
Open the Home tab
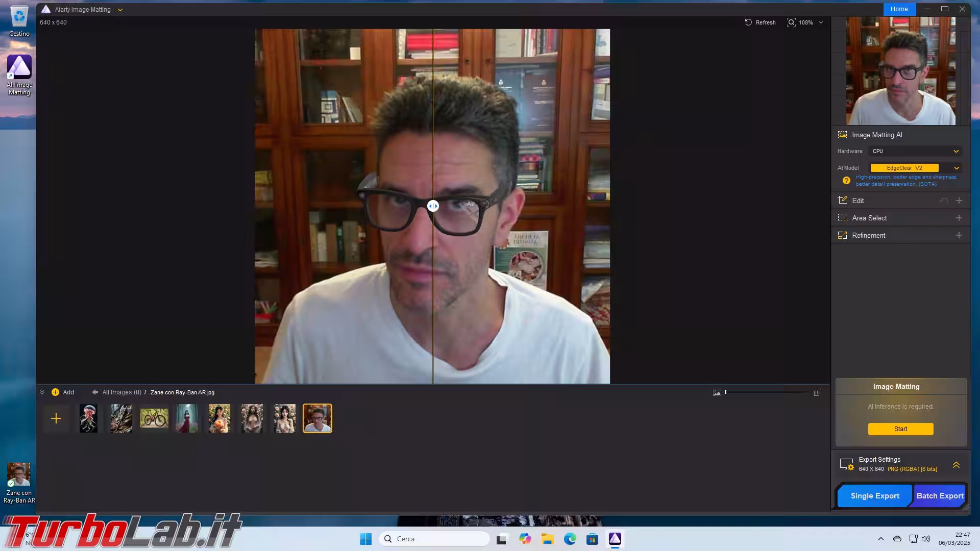(899, 9)
